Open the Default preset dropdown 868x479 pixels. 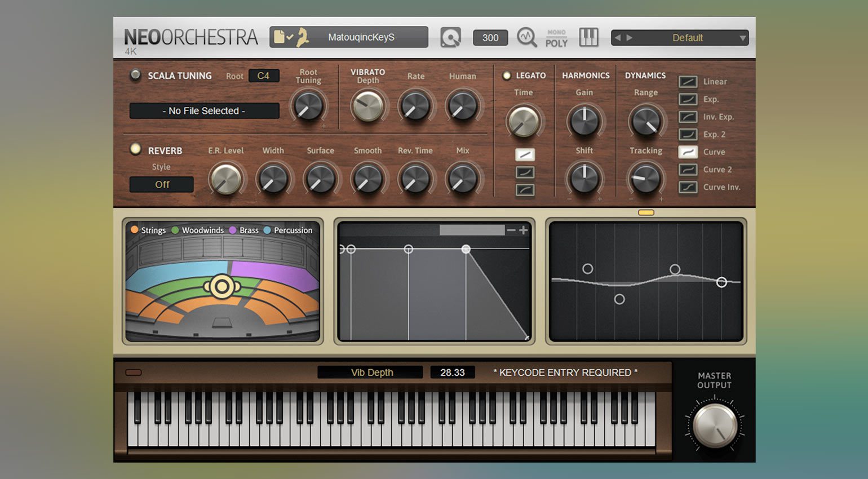[680, 38]
